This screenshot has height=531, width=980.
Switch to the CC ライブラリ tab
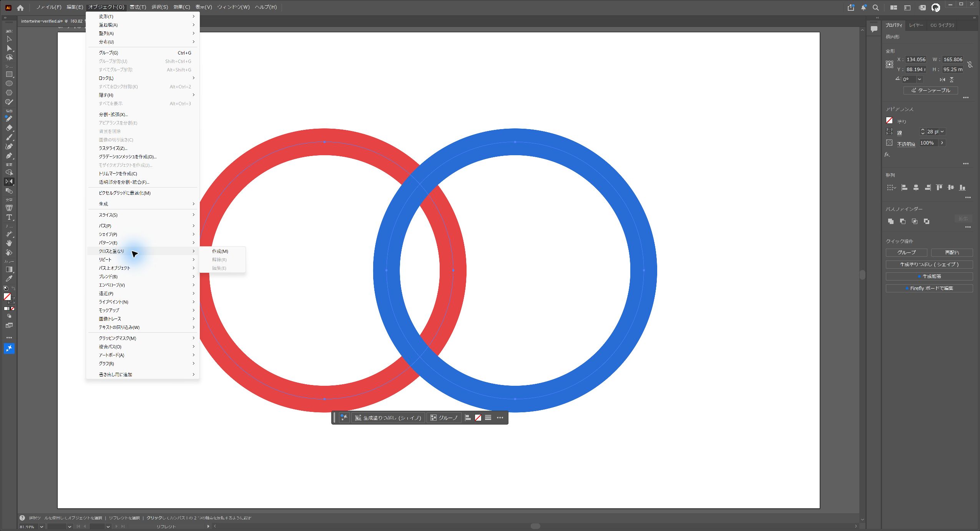942,25
